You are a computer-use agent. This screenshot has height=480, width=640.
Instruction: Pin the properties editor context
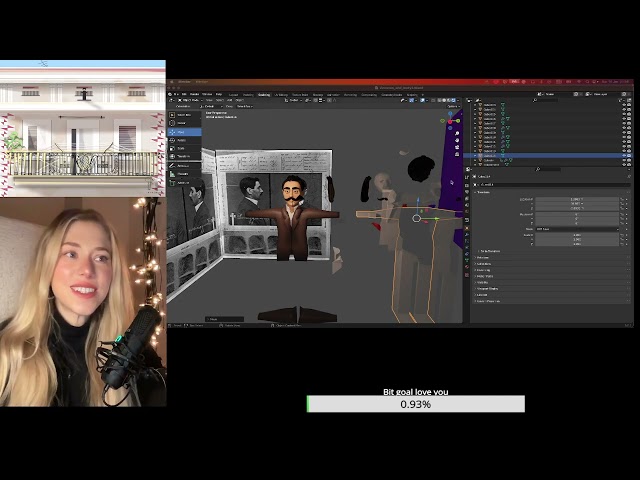click(629, 176)
